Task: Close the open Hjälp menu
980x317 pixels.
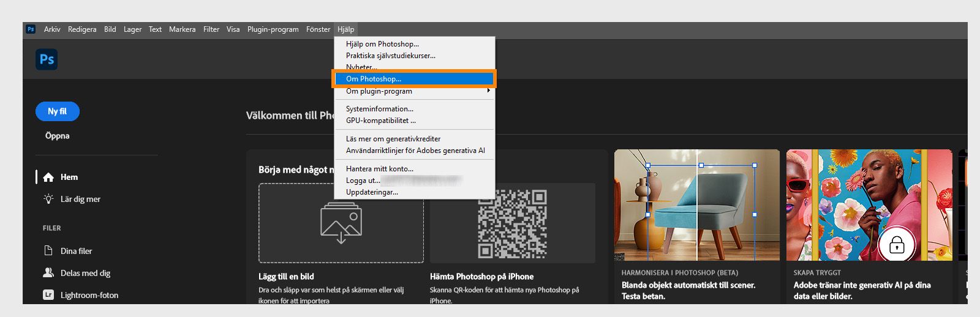Action: pyautogui.click(x=345, y=29)
